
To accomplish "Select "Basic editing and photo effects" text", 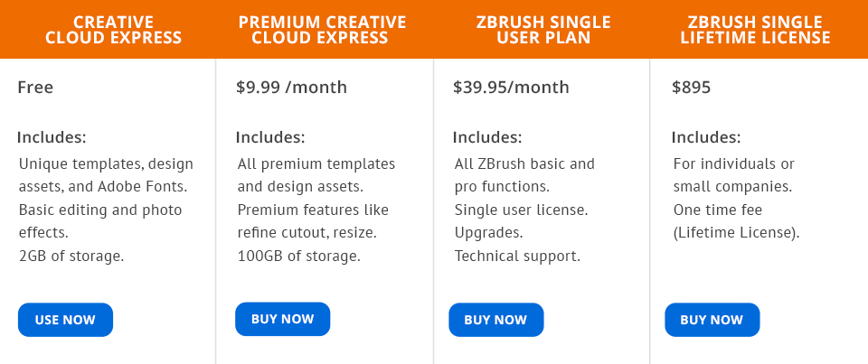I will coord(99,220).
